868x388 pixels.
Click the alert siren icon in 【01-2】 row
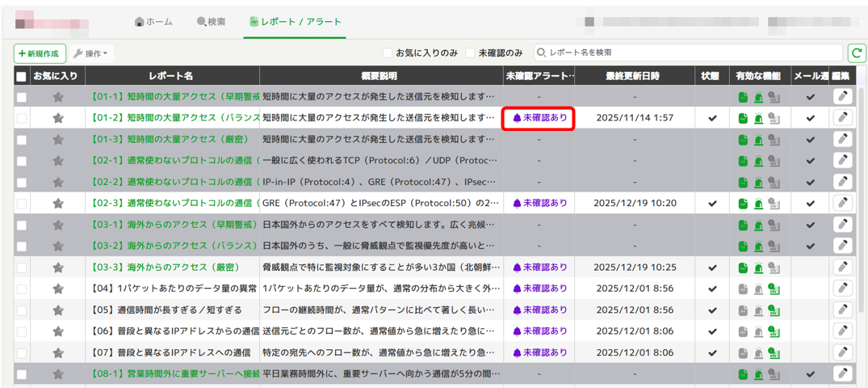click(758, 118)
